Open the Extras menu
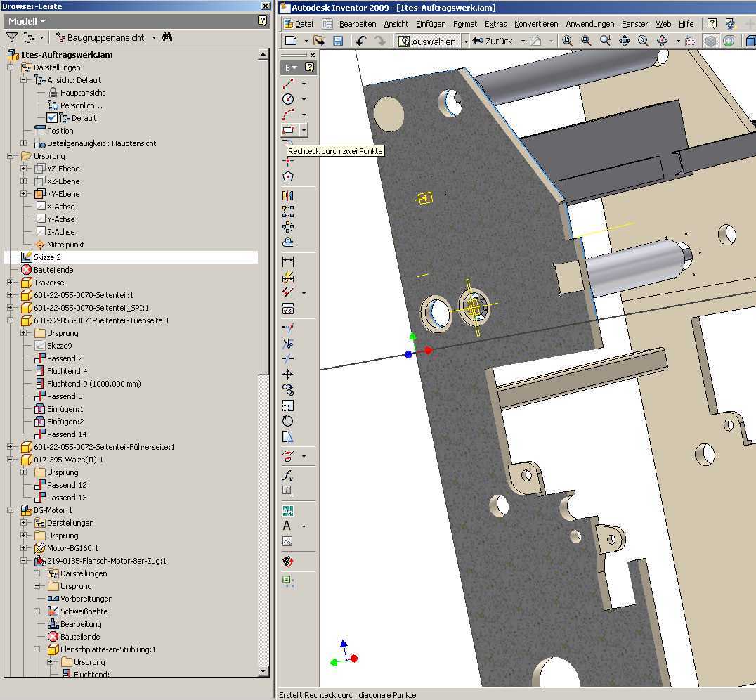This screenshot has width=756, height=700. click(x=495, y=24)
